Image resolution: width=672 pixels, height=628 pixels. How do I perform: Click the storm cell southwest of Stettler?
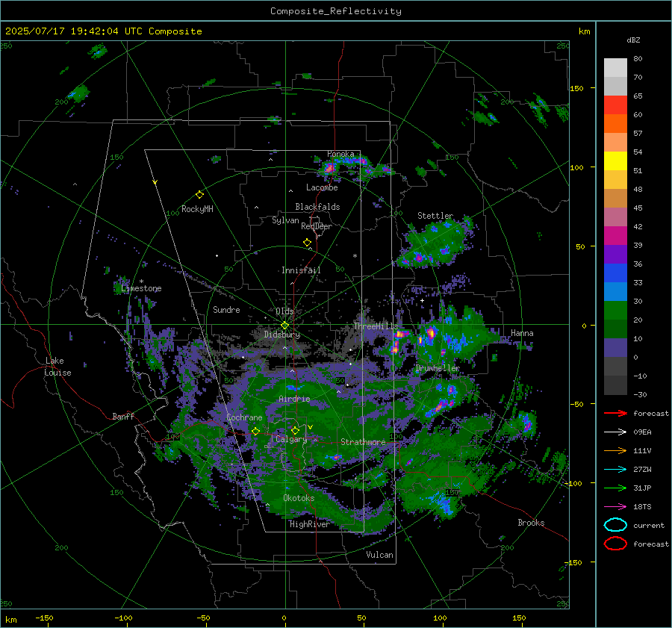coord(418,257)
